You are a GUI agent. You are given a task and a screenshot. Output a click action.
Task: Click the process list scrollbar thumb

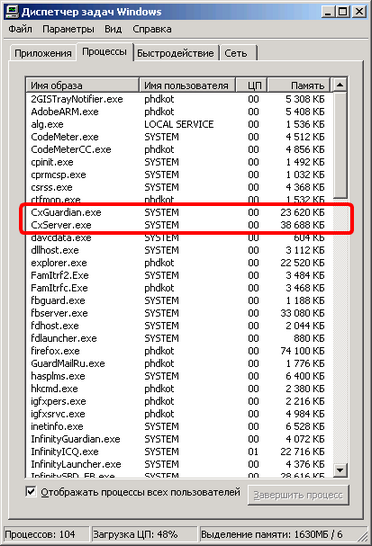pyautogui.click(x=340, y=145)
